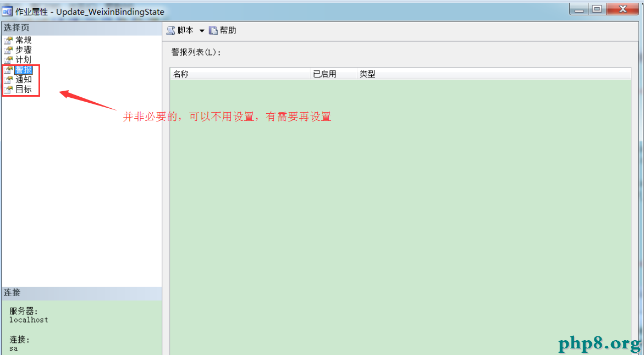Open the 步骤 page

pyautogui.click(x=24, y=50)
